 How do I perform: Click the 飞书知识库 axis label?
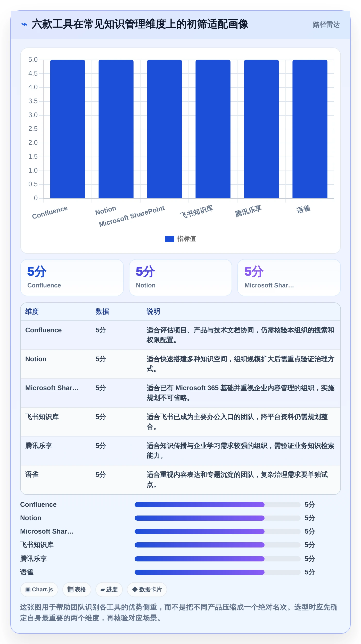tap(196, 211)
